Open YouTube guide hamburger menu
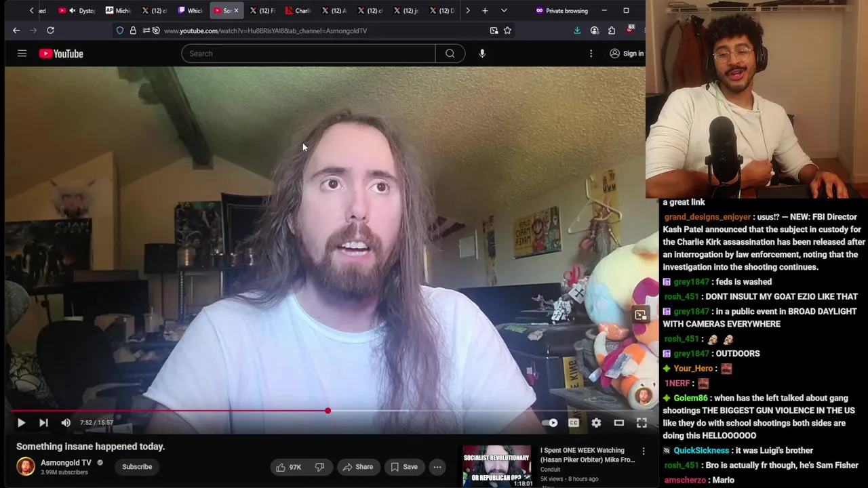The height and width of the screenshot is (488, 868). click(x=22, y=54)
